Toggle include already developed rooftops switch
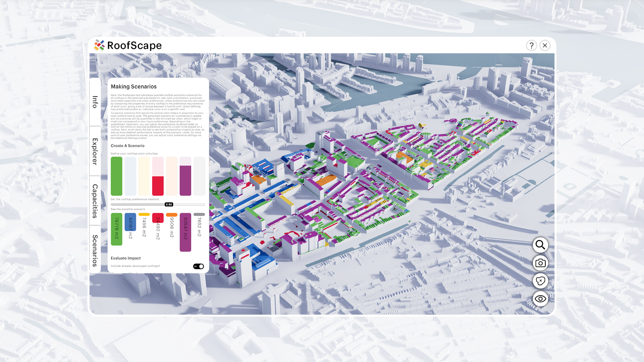 point(199,266)
